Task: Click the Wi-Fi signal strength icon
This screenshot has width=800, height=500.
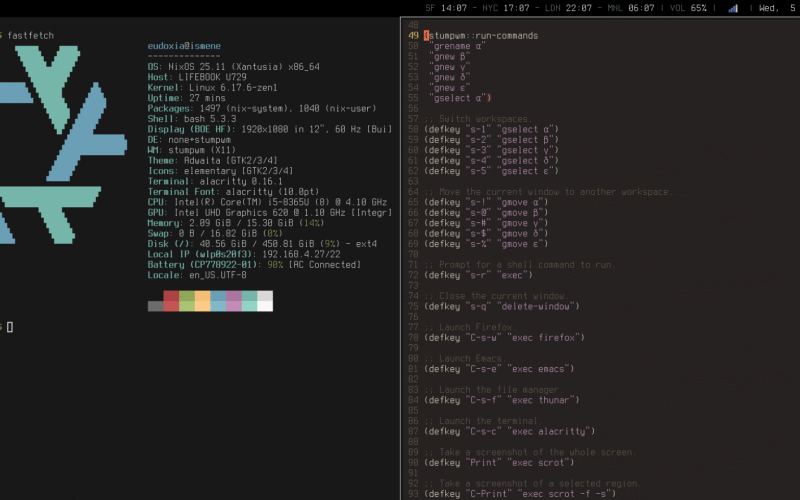Action: pyautogui.click(x=733, y=8)
